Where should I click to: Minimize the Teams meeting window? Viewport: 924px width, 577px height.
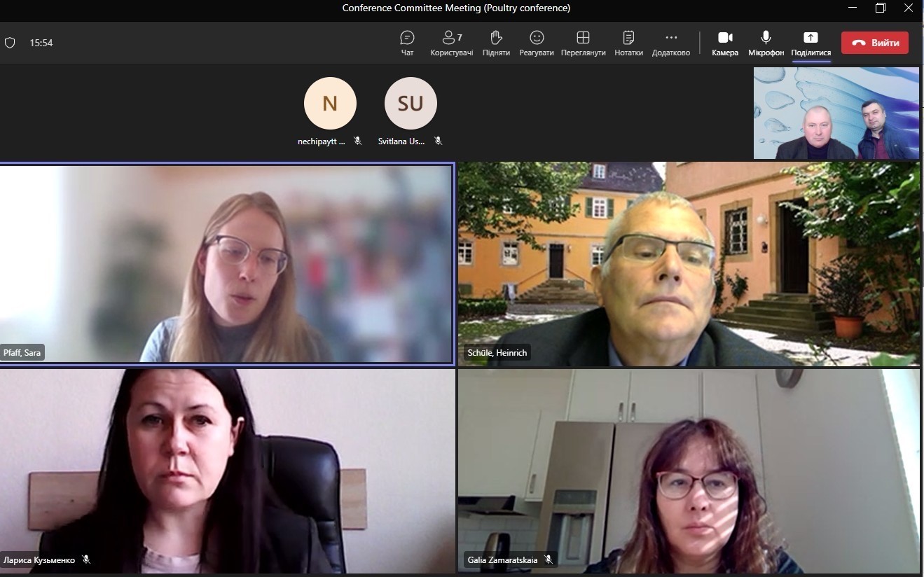(x=852, y=8)
